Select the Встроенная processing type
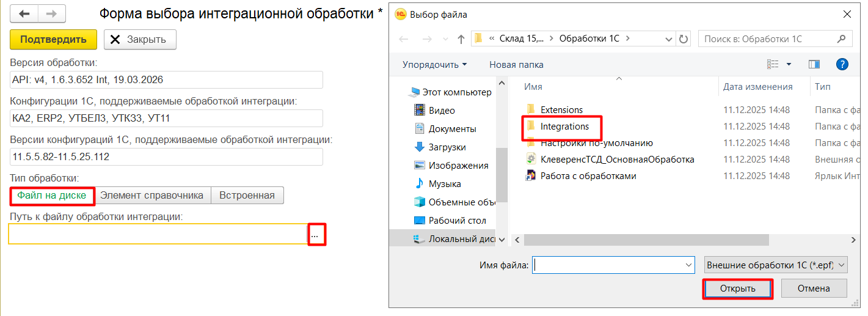868x316 pixels. [x=247, y=196]
